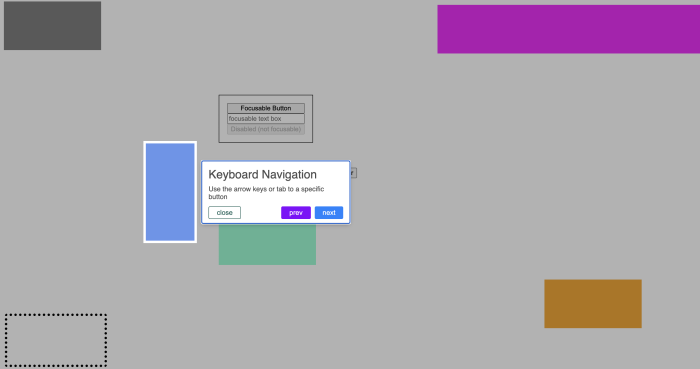Click the Disabled (not focusable) button
The image size is (700, 369).
(x=266, y=129)
